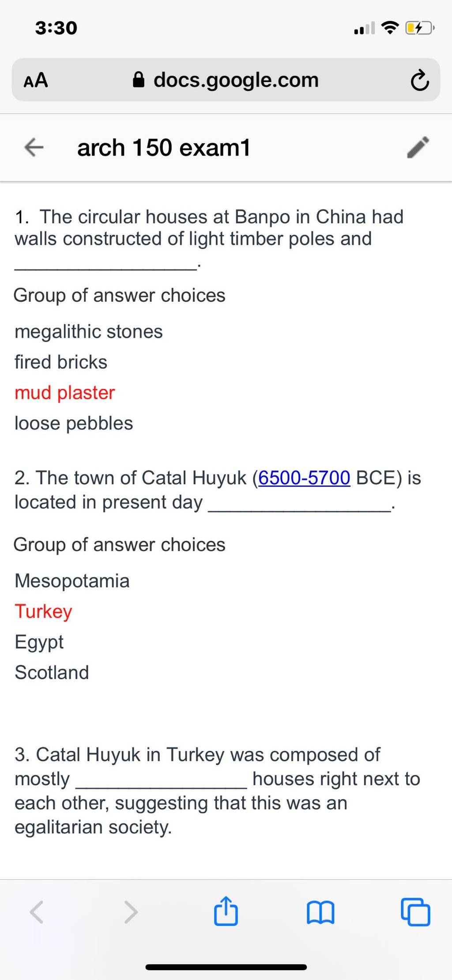
Task: Show open tabs with tabs icon
Action: point(415,912)
